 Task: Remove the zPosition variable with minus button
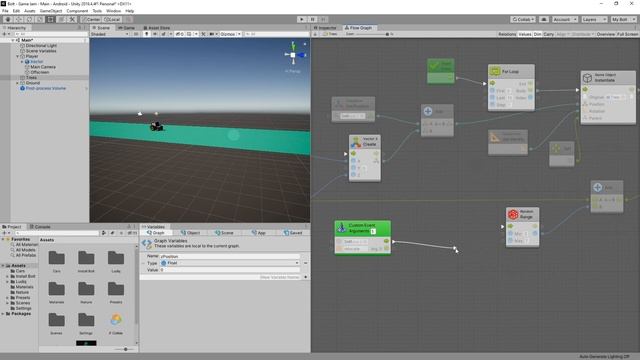(x=306, y=263)
